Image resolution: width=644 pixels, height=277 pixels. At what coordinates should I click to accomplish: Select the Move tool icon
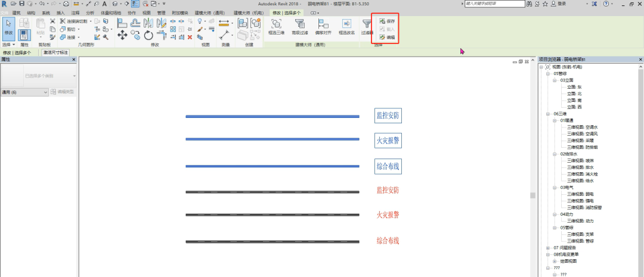click(x=122, y=35)
